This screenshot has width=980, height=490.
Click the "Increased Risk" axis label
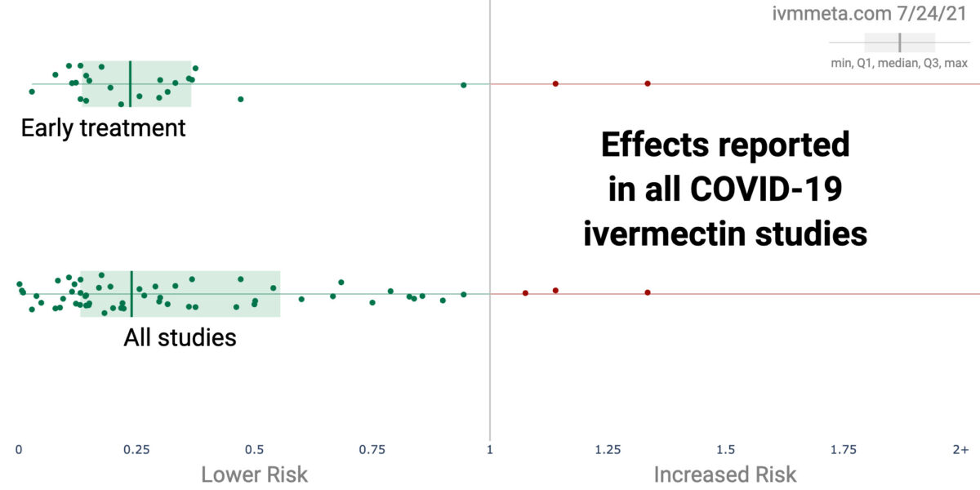tap(725, 474)
